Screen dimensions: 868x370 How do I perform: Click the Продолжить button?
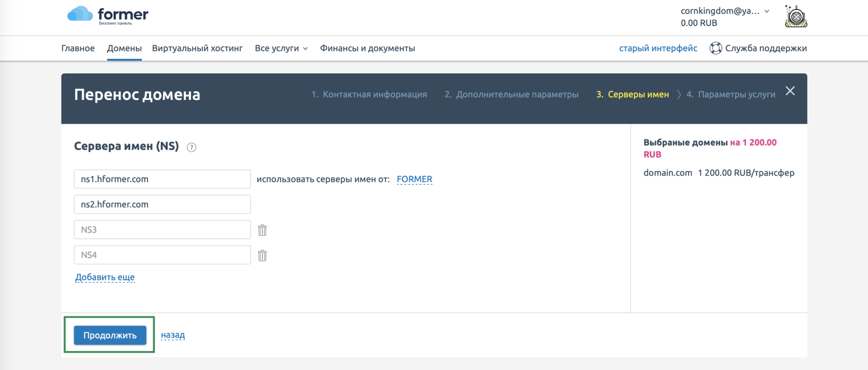[x=110, y=335]
